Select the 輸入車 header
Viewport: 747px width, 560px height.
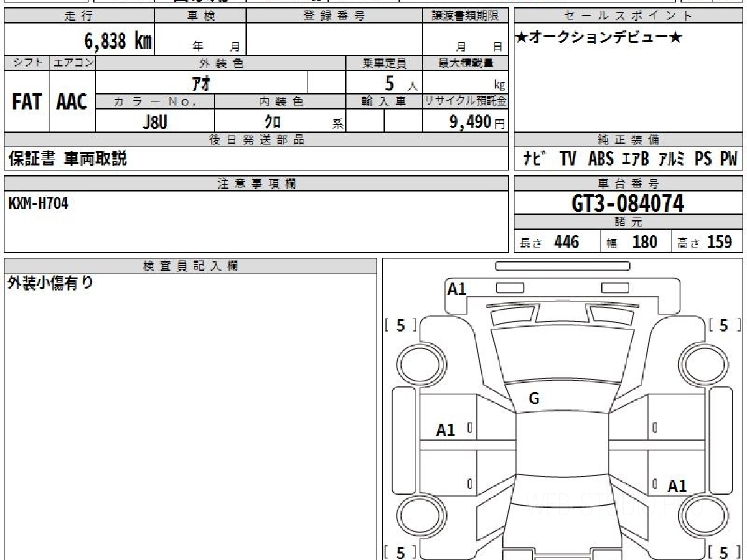(384, 102)
